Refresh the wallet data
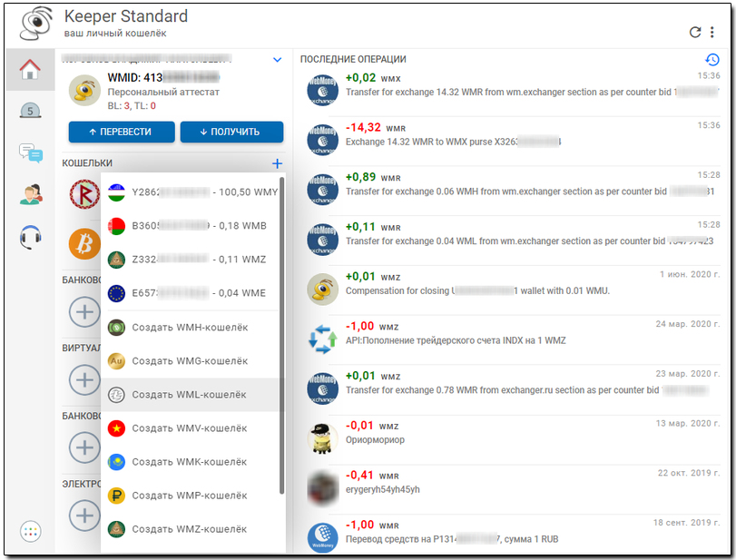Image resolution: width=736 pixels, height=560 pixels. 694,33
